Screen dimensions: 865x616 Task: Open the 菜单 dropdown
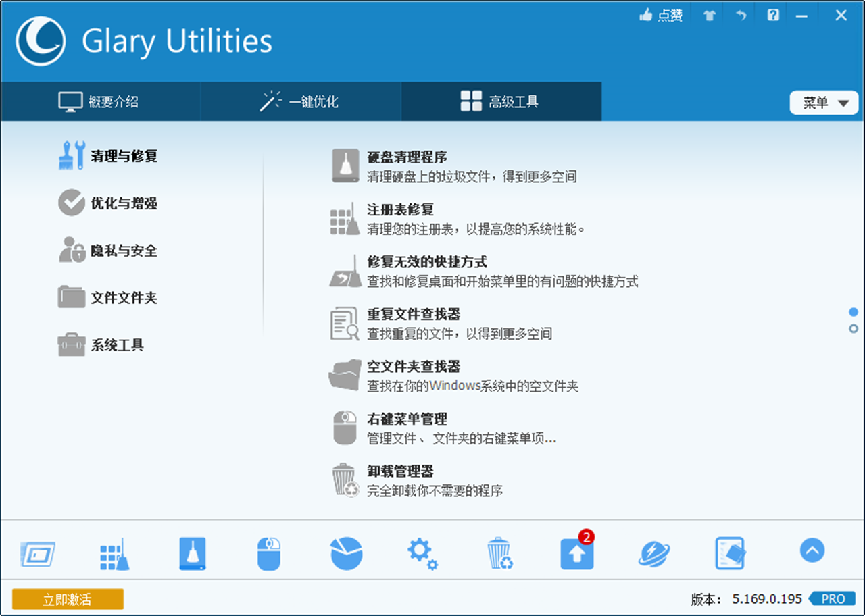[824, 103]
